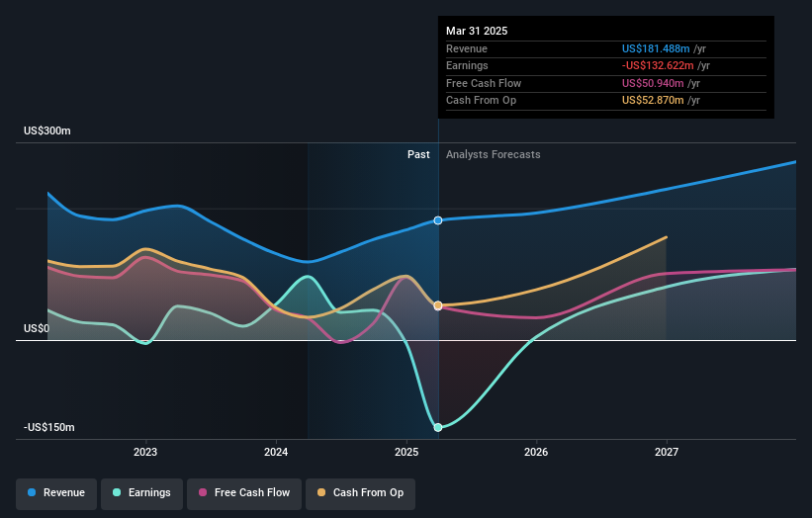Click the US$300m y-axis label
The width and height of the screenshot is (812, 518).
click(47, 130)
